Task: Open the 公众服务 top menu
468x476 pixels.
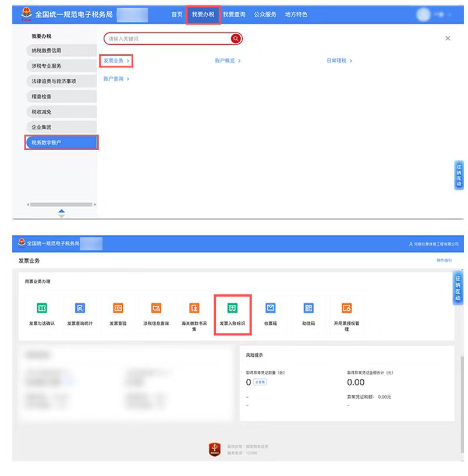Action: pos(265,15)
